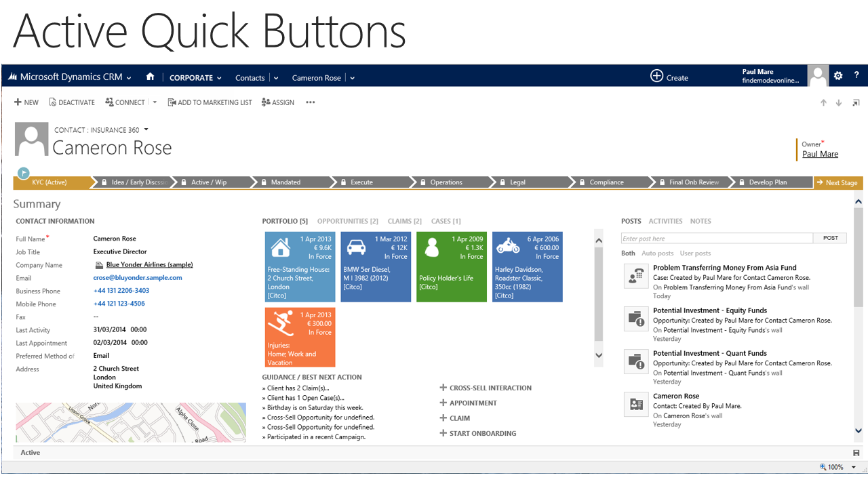Open Blue Yonder Airlines (sample) link
This screenshot has height=488, width=868.
[149, 265]
